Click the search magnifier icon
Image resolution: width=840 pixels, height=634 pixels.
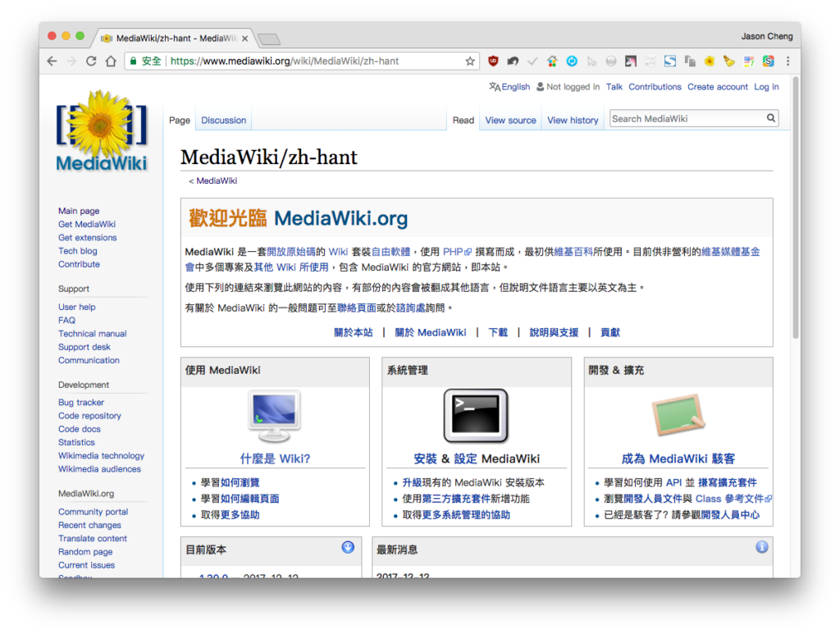(x=771, y=118)
